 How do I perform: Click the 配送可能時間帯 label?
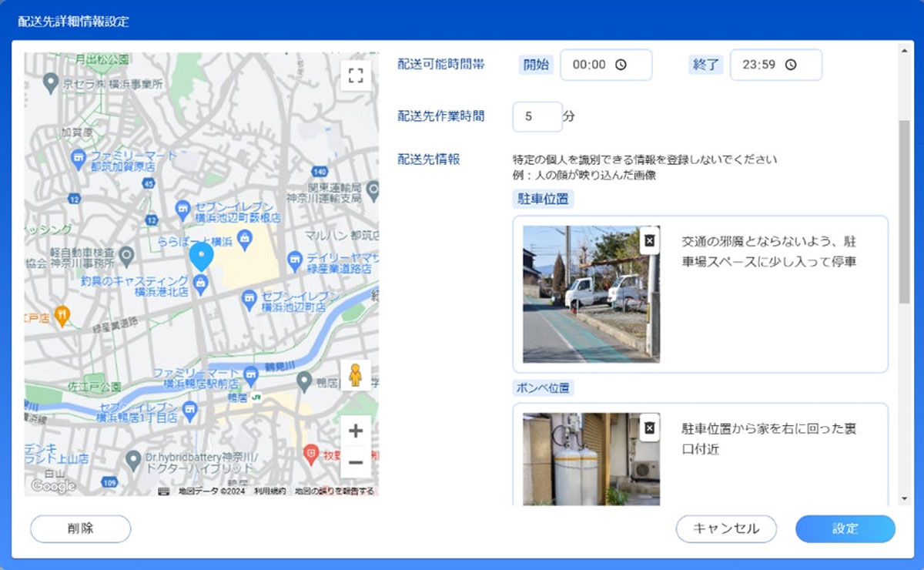pyautogui.click(x=441, y=65)
